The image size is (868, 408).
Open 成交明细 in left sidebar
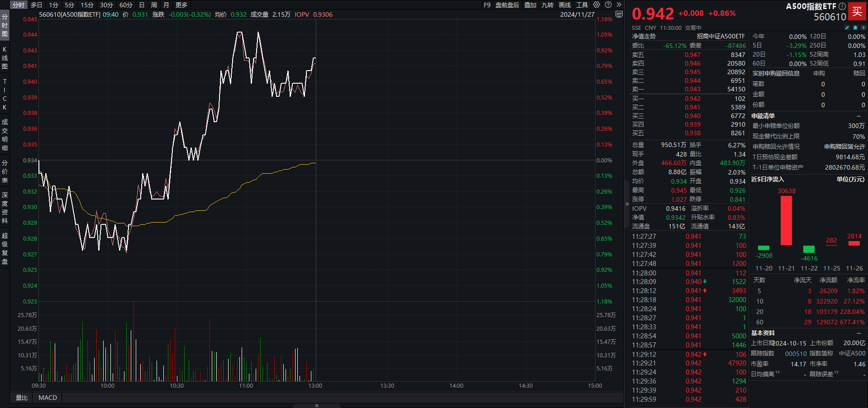(5, 135)
